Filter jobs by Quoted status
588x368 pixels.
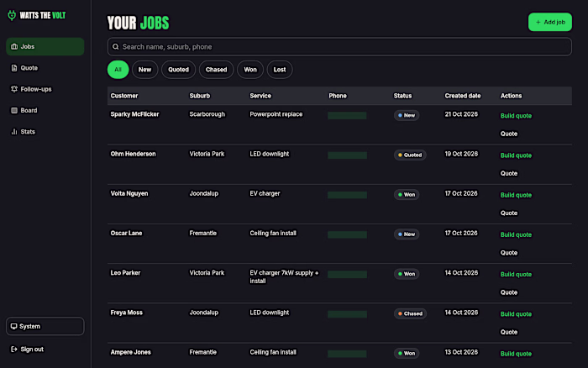178,70
